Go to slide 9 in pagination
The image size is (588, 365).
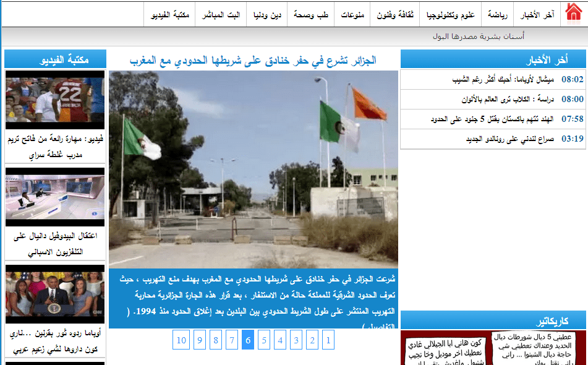200,340
